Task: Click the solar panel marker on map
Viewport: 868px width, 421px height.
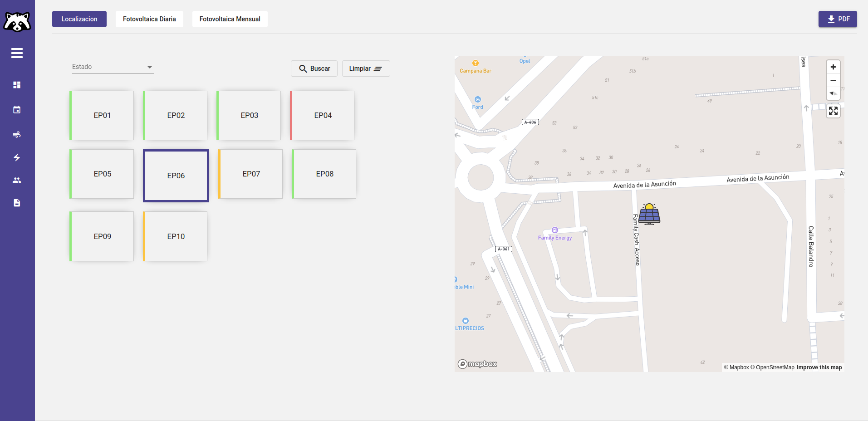Action: pyautogui.click(x=649, y=214)
